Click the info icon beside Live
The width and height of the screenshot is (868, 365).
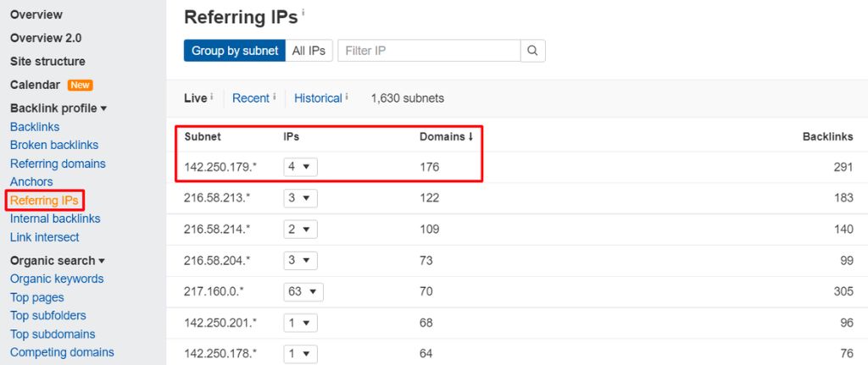click(211, 97)
